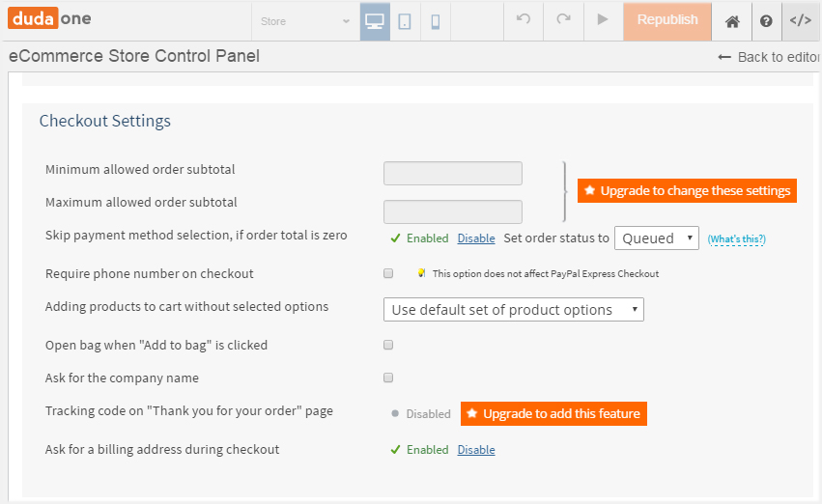Image resolution: width=822 pixels, height=504 pixels.
Task: Enable Require phone number on checkout
Action: (x=388, y=273)
